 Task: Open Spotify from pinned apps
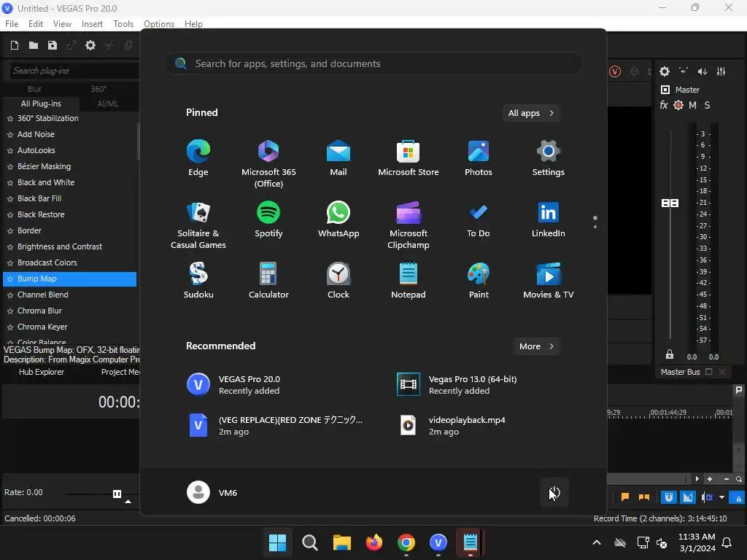[268, 219]
